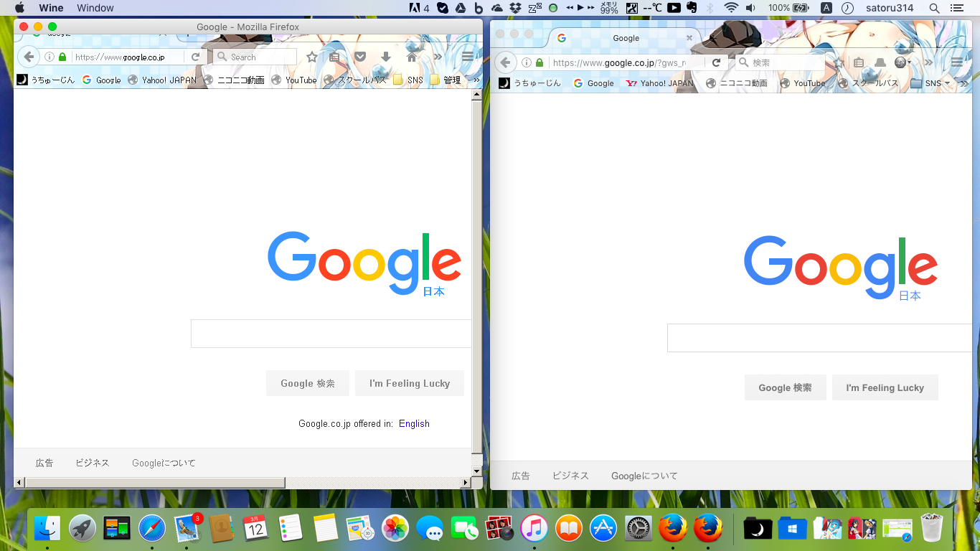The height and width of the screenshot is (551, 980).
Task: Open iTunes from the Dock
Action: (534, 529)
